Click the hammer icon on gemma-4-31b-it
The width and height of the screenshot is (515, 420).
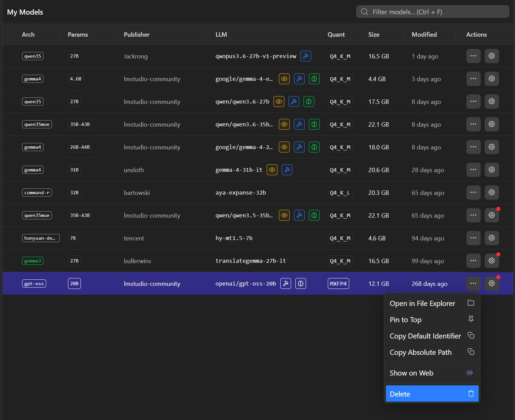(287, 170)
